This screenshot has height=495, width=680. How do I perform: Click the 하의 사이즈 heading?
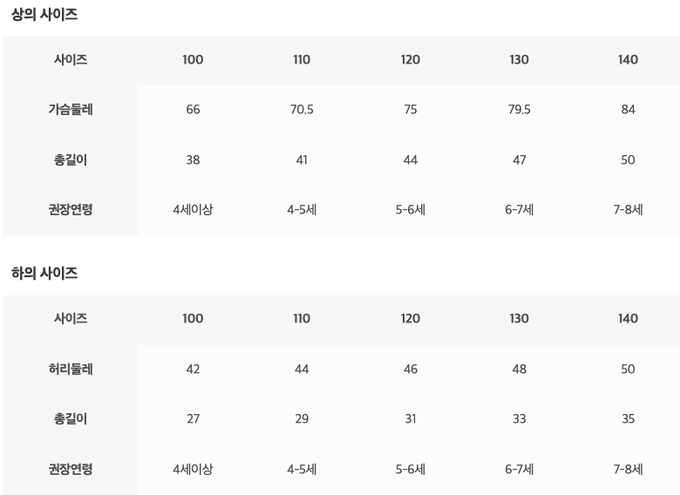click(x=44, y=273)
